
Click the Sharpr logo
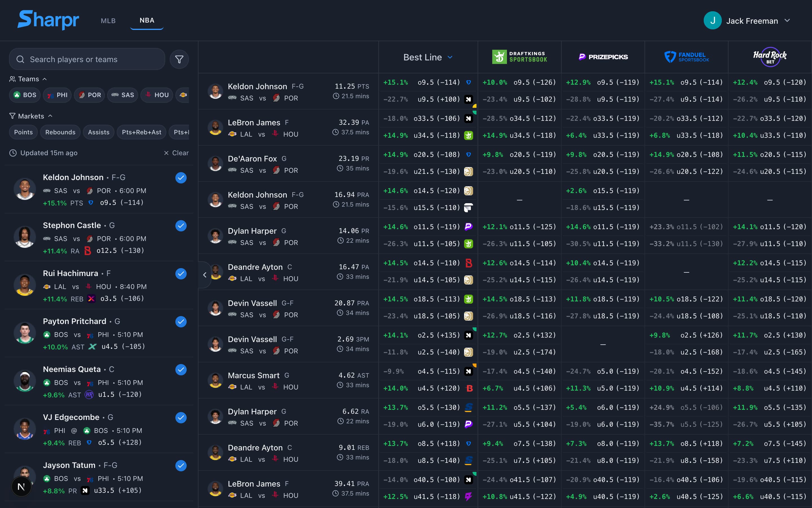coord(48,20)
